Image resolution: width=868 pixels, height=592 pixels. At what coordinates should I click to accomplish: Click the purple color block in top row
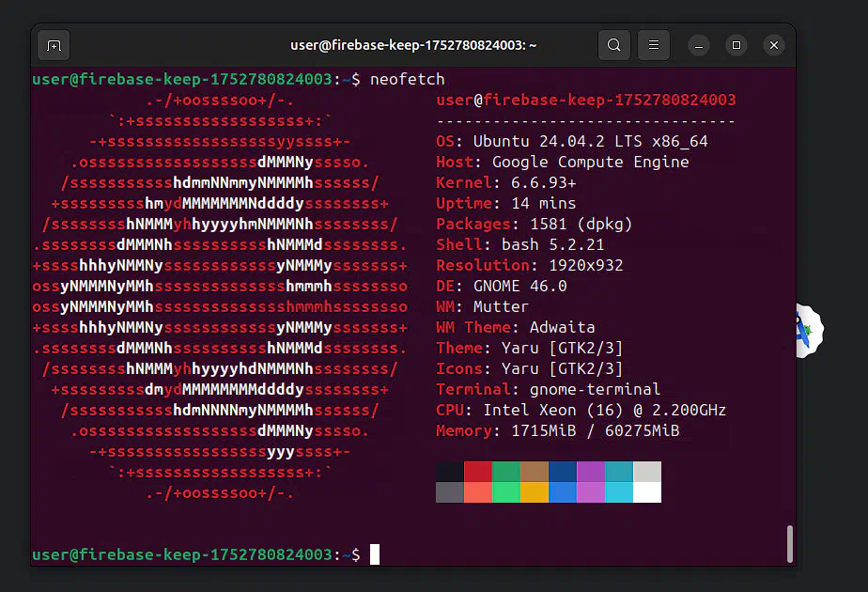(x=591, y=472)
